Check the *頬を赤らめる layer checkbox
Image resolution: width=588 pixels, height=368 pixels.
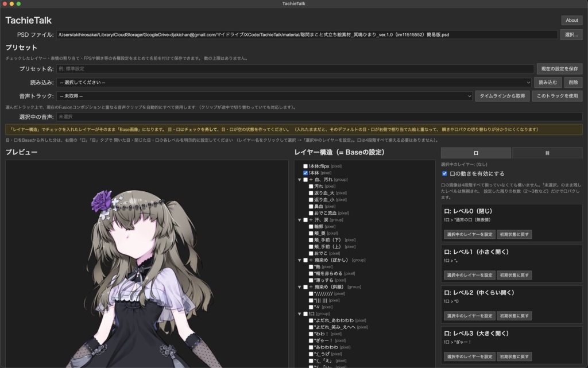[311, 273]
